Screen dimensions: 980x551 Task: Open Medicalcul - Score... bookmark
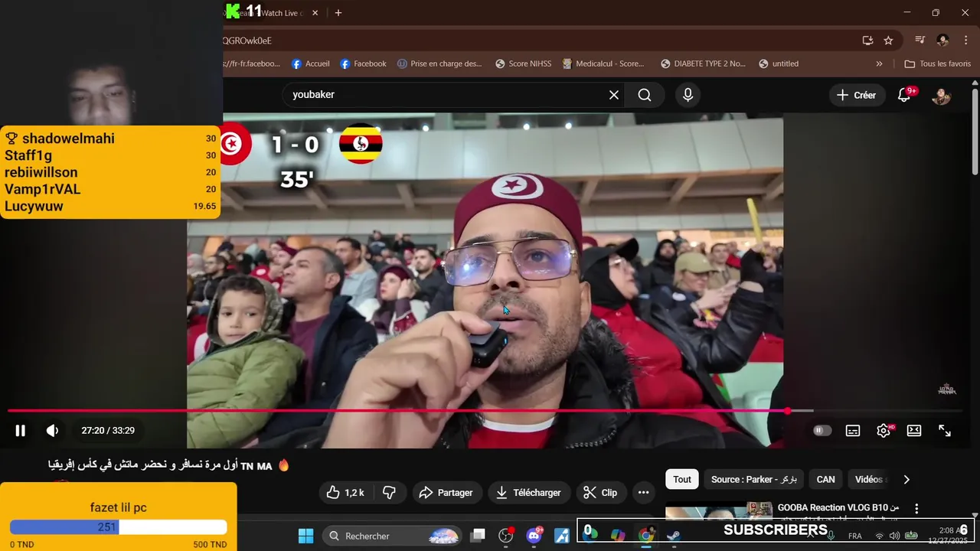pos(603,64)
